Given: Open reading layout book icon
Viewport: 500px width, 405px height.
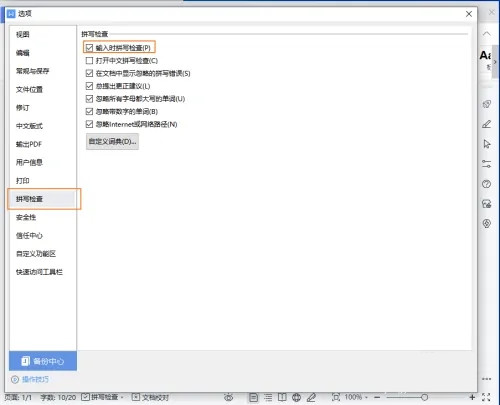Looking at the screenshot, I should tap(282, 397).
